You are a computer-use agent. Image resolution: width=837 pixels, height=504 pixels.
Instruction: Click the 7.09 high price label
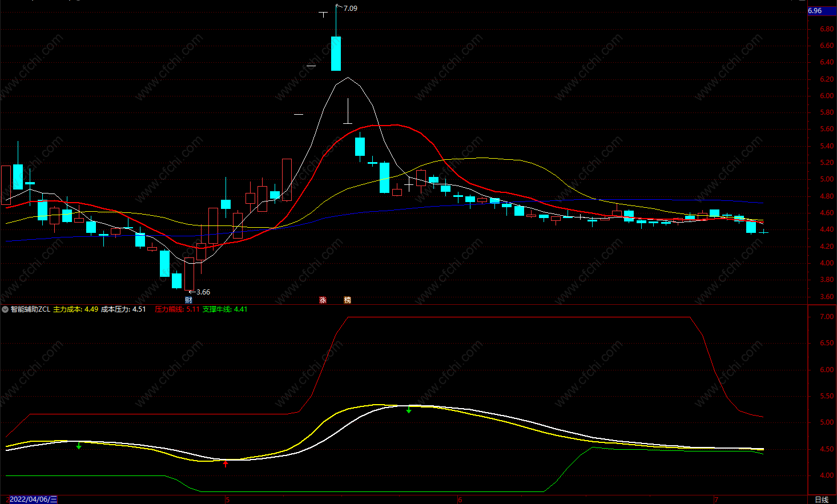(x=351, y=9)
